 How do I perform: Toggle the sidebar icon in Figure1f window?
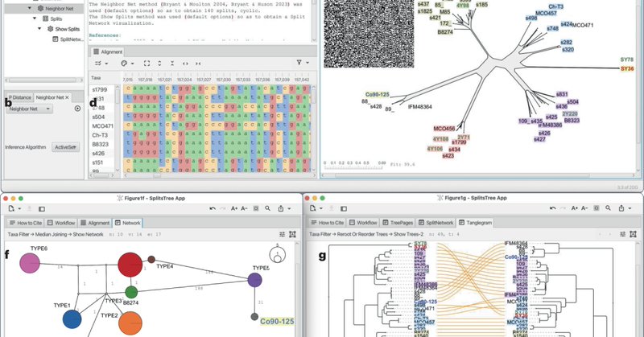tap(42, 208)
